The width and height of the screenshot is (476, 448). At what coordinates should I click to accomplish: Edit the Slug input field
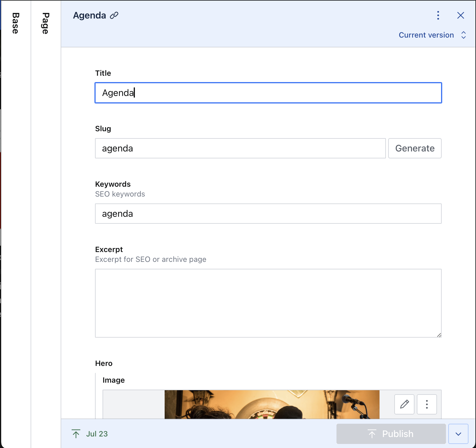click(240, 148)
